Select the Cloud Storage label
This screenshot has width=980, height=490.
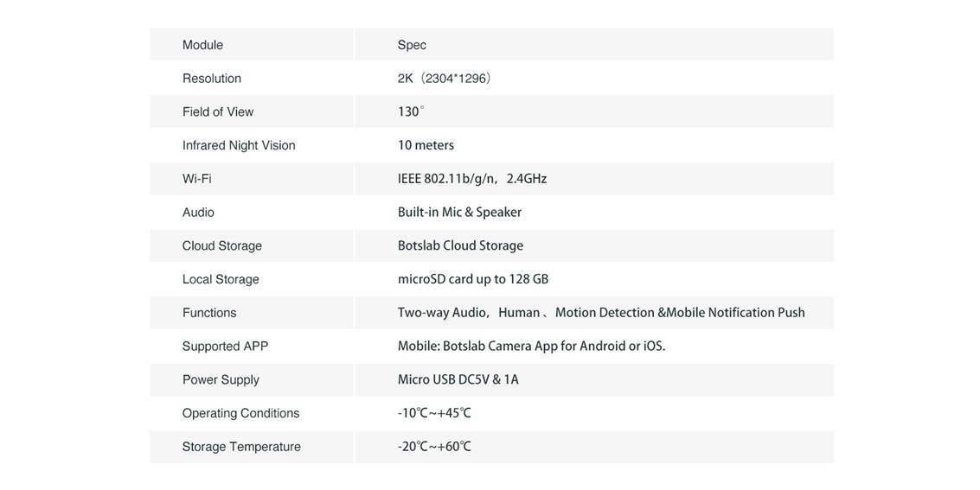pos(222,246)
